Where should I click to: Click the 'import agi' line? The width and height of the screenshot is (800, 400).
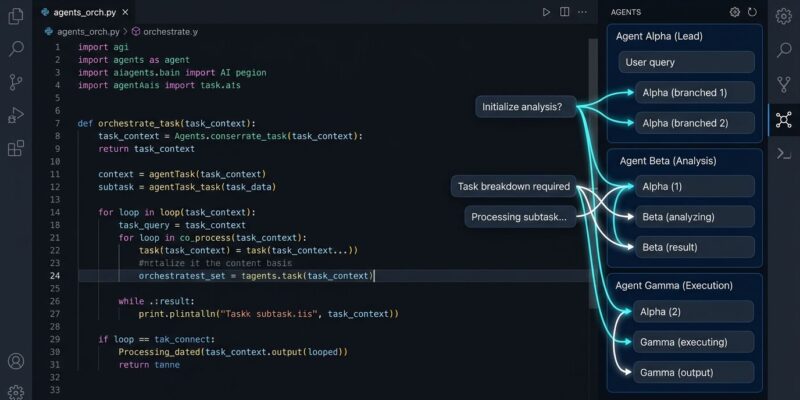coord(103,47)
